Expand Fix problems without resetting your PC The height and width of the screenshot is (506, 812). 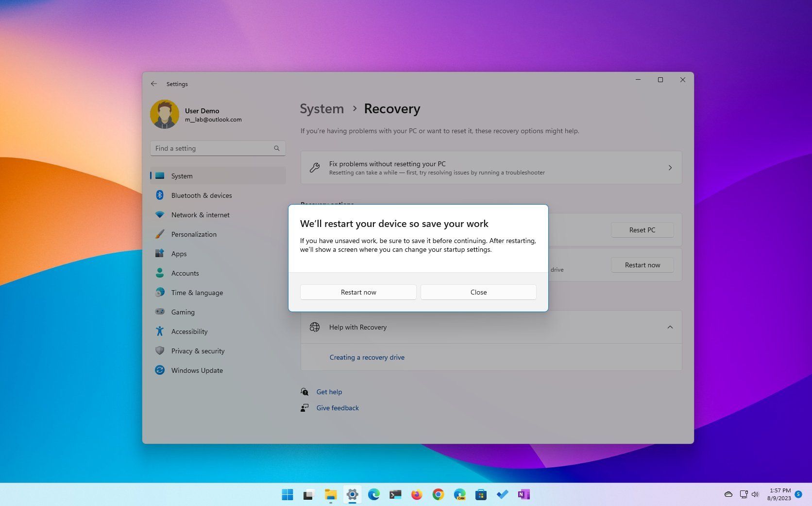pos(670,168)
